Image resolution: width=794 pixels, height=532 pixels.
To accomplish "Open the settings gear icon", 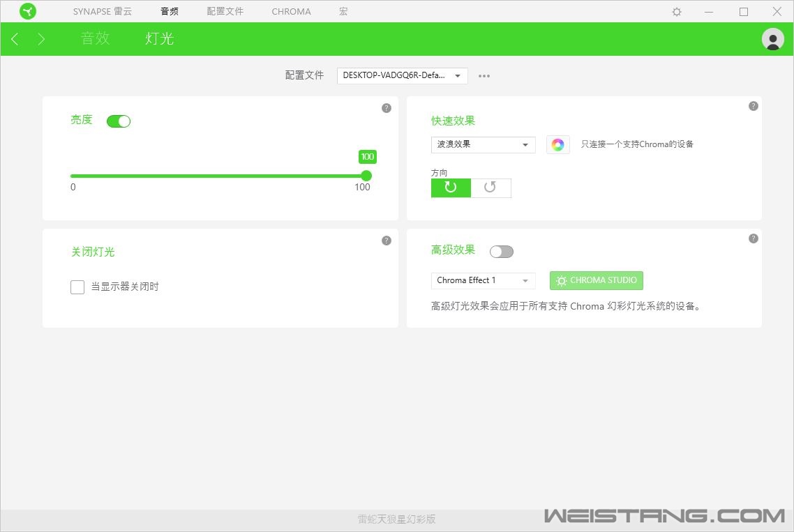I will pos(677,12).
